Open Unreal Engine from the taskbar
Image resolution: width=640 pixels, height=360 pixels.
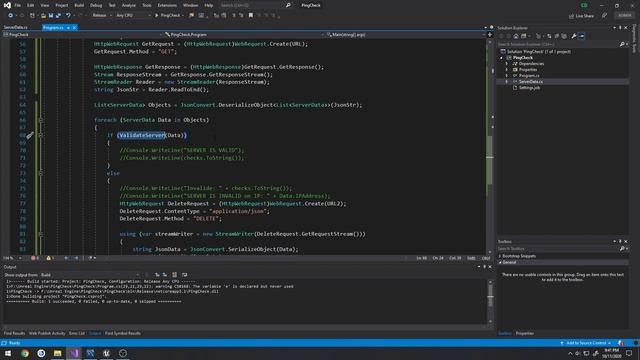pyautogui.click(x=107, y=353)
